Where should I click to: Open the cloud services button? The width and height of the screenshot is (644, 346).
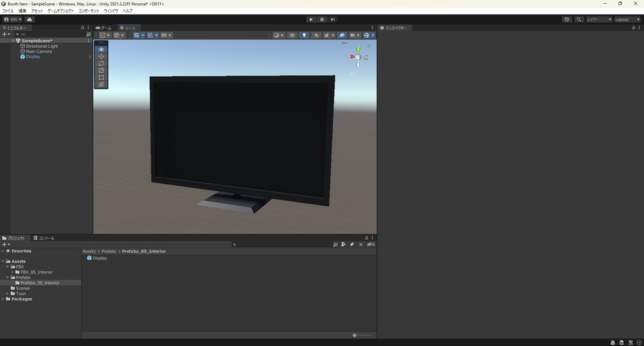pyautogui.click(x=30, y=20)
